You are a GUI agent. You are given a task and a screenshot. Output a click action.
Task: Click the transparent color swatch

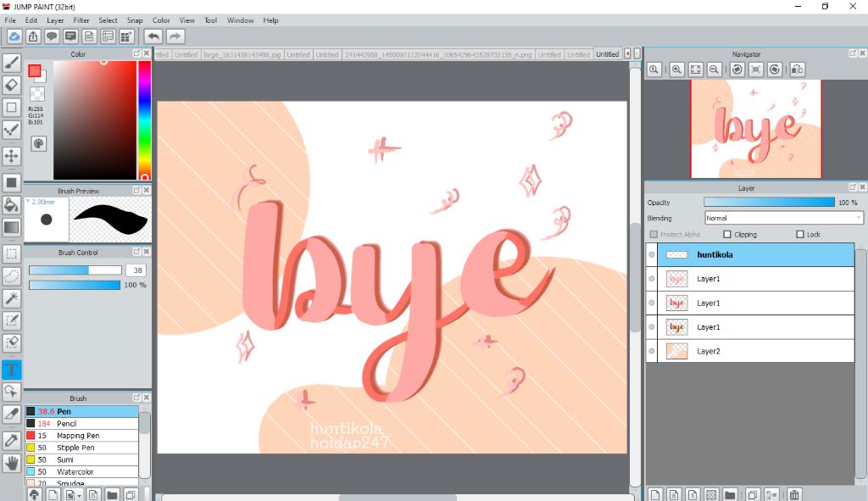tap(37, 93)
